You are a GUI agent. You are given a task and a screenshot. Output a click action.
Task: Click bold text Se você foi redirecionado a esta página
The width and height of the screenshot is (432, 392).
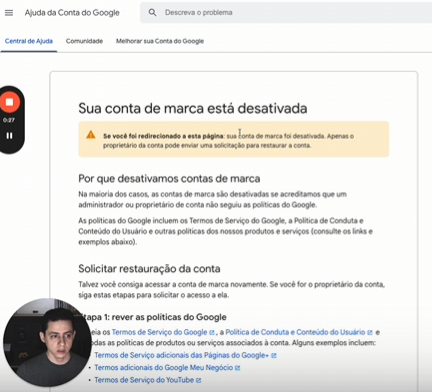pos(163,136)
